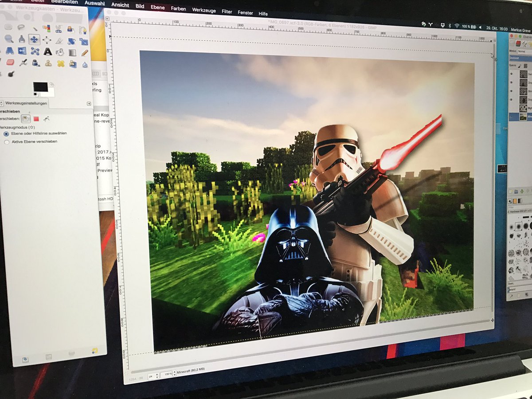The width and height of the screenshot is (532, 399).
Task: Open the Werkzeuge menu
Action: [x=203, y=10]
